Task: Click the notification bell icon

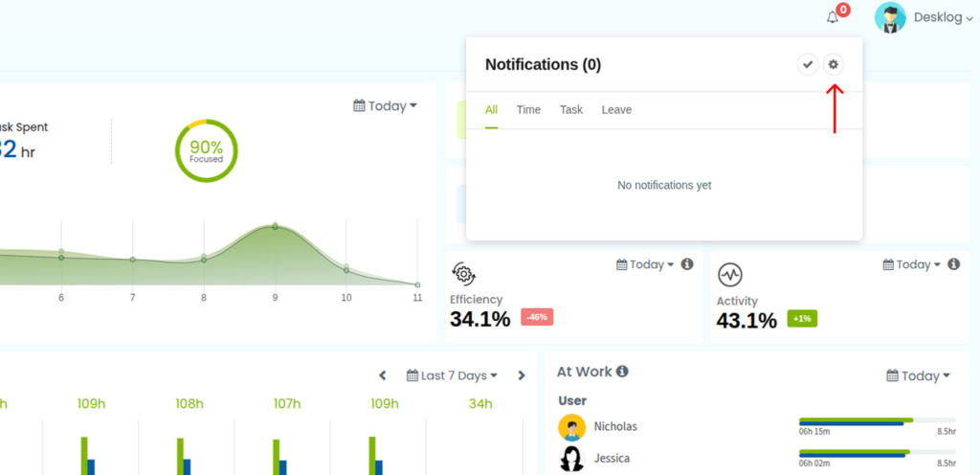Action: (833, 17)
